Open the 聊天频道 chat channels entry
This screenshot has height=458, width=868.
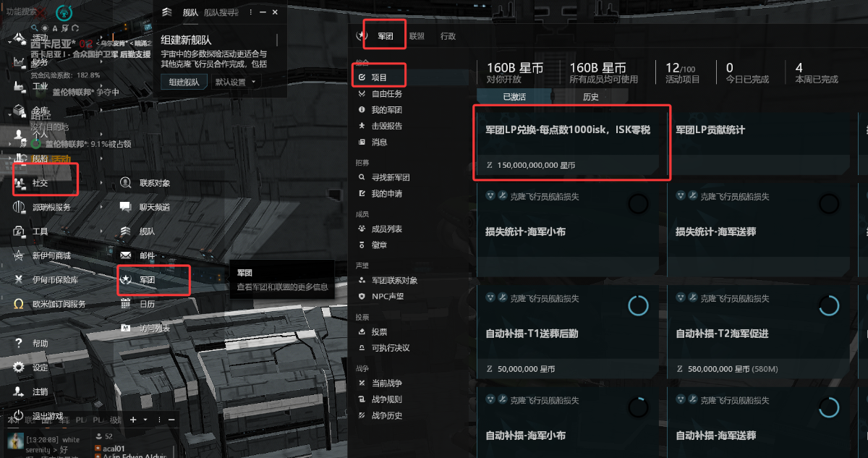(x=153, y=207)
